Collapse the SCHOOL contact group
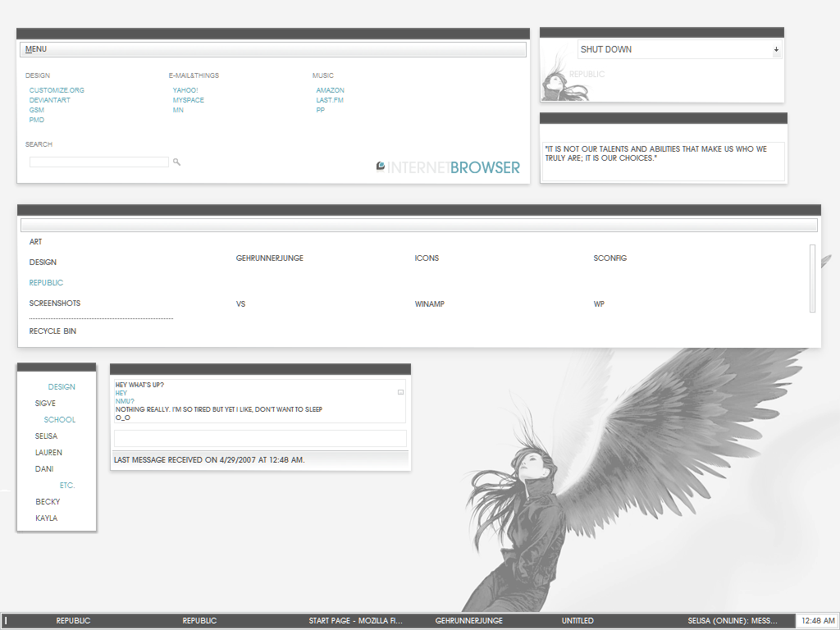840x630 pixels. pos(59,420)
